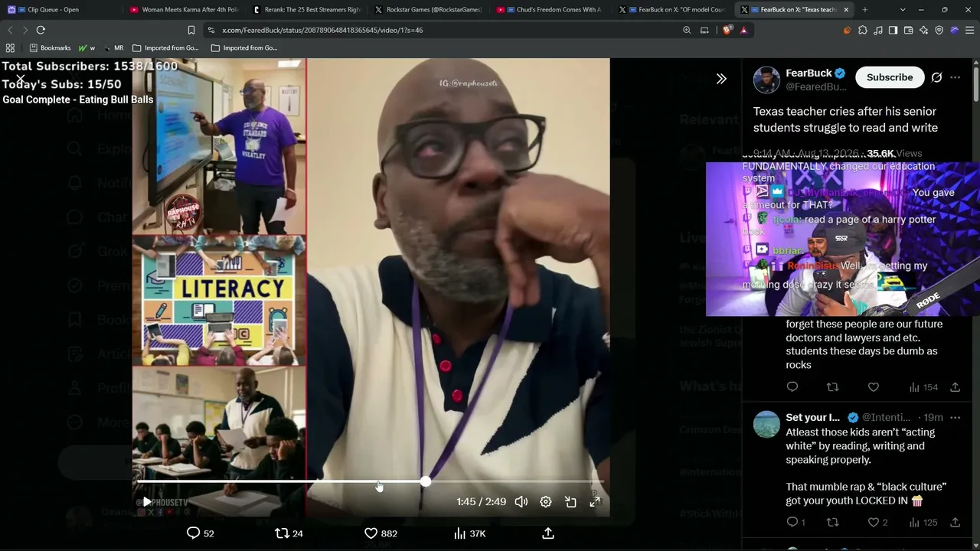Open the zoom magnifier in the address bar

tap(687, 30)
